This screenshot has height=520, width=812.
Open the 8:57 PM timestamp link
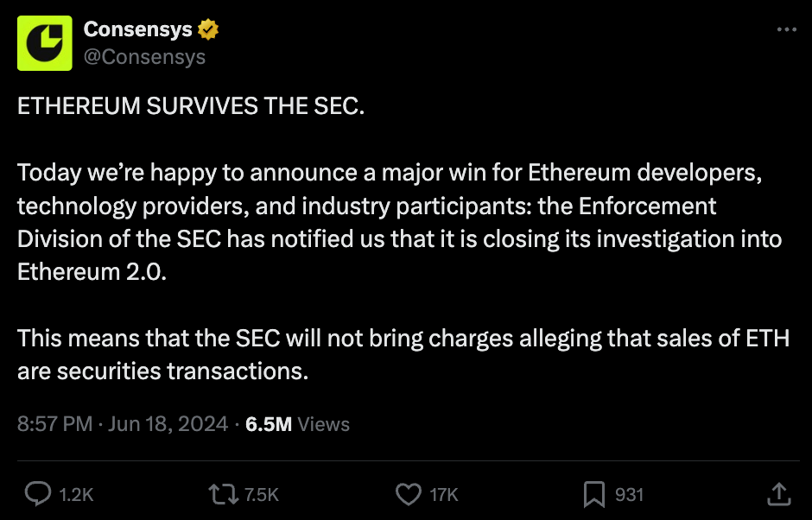(x=55, y=423)
